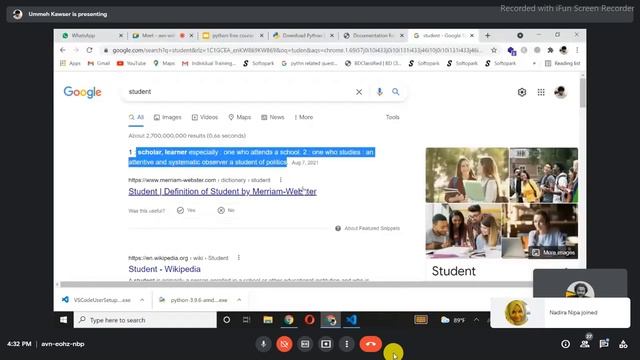
Task: Open Windows Start button
Action: click(x=63, y=320)
